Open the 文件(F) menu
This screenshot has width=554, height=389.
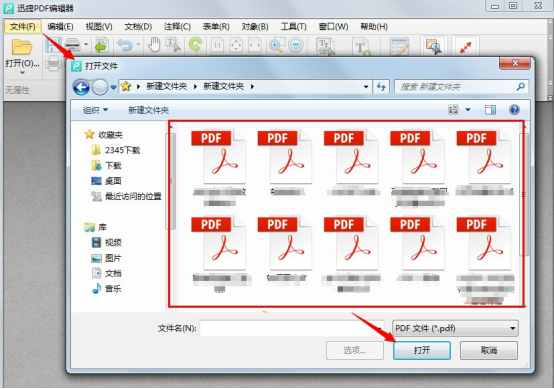coord(23,27)
